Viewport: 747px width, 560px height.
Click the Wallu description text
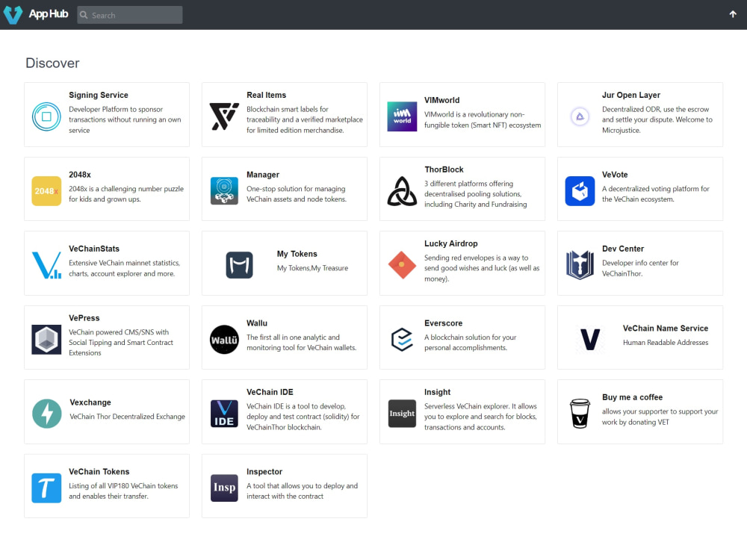point(301,343)
